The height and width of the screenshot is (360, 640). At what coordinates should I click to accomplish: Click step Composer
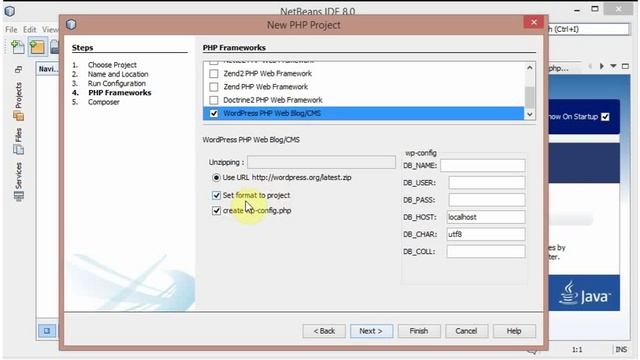pos(104,102)
